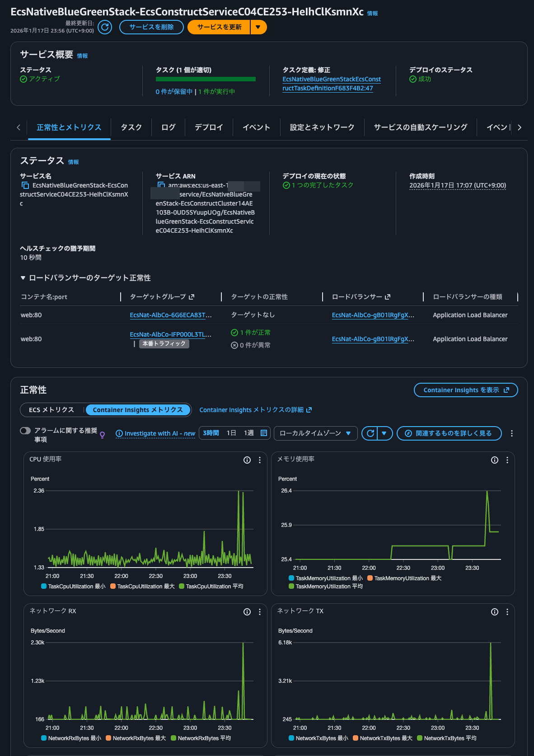Collapse the ロードバランサーのターゲット正常性 section
534x756 pixels.
(x=23, y=278)
